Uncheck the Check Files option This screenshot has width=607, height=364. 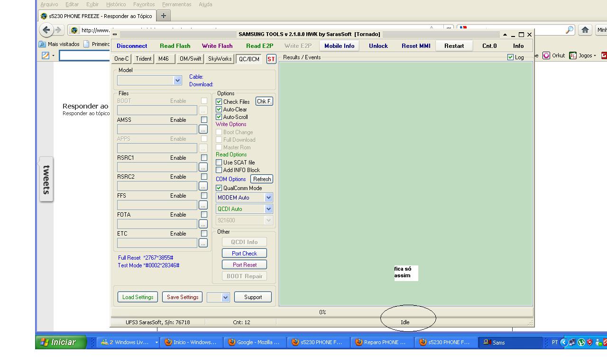pyautogui.click(x=219, y=102)
